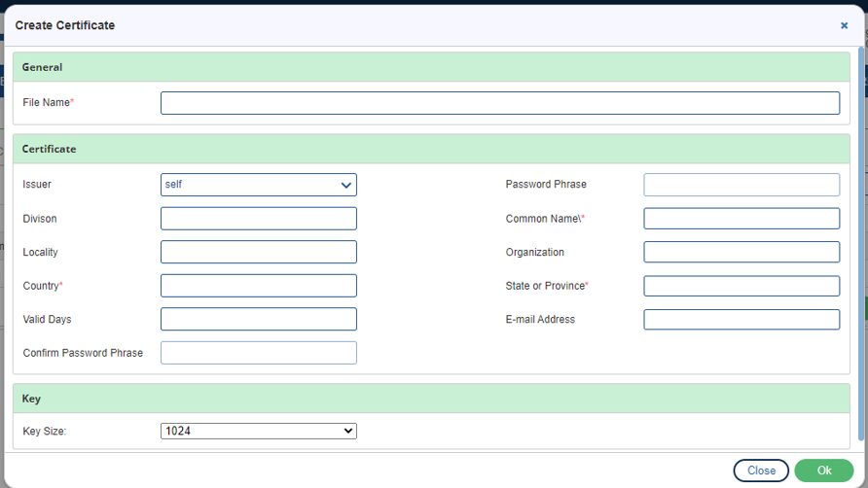Focus the E-mail Address input
868x488 pixels.
(x=741, y=319)
